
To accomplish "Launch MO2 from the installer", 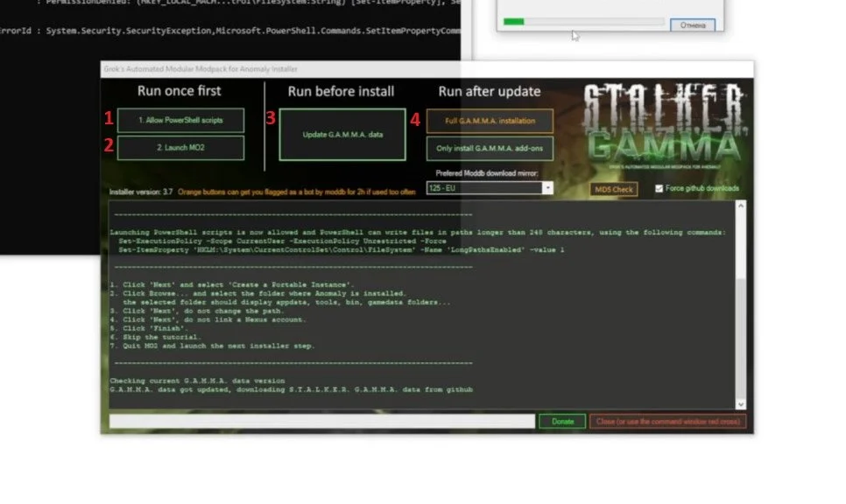I will (180, 148).
